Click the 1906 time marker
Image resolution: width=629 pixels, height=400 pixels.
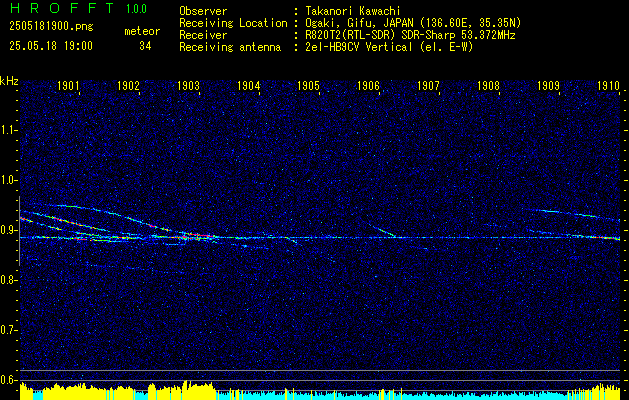coord(368,85)
